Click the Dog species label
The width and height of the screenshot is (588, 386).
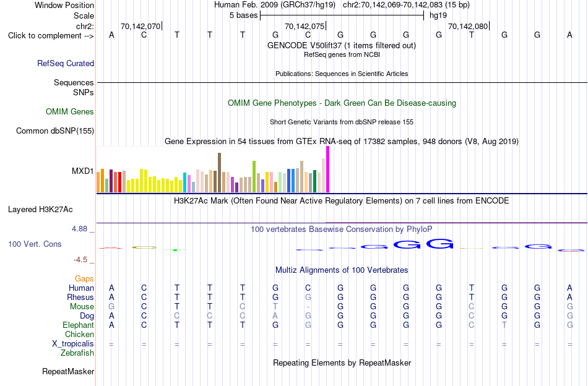tap(87, 316)
